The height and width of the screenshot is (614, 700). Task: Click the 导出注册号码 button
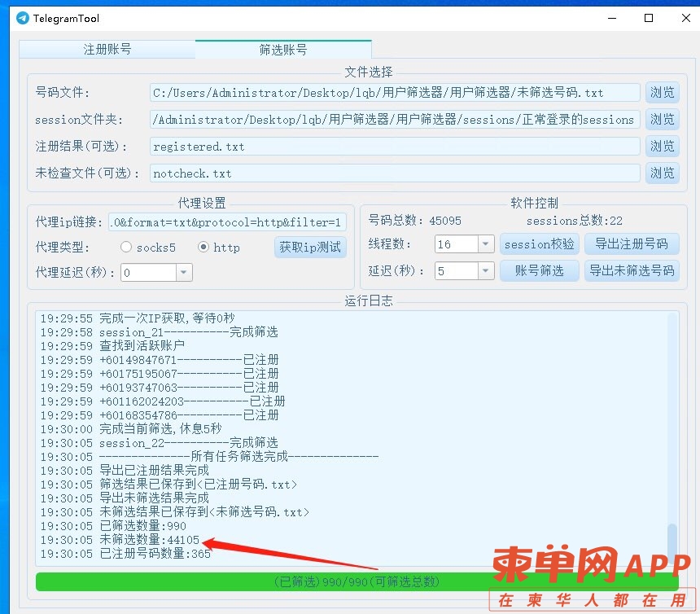632,244
